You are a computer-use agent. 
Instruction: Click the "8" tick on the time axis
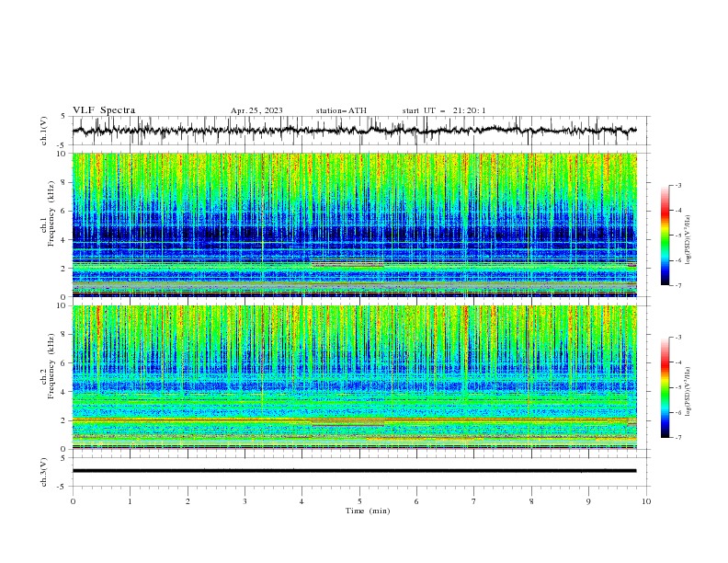point(531,501)
